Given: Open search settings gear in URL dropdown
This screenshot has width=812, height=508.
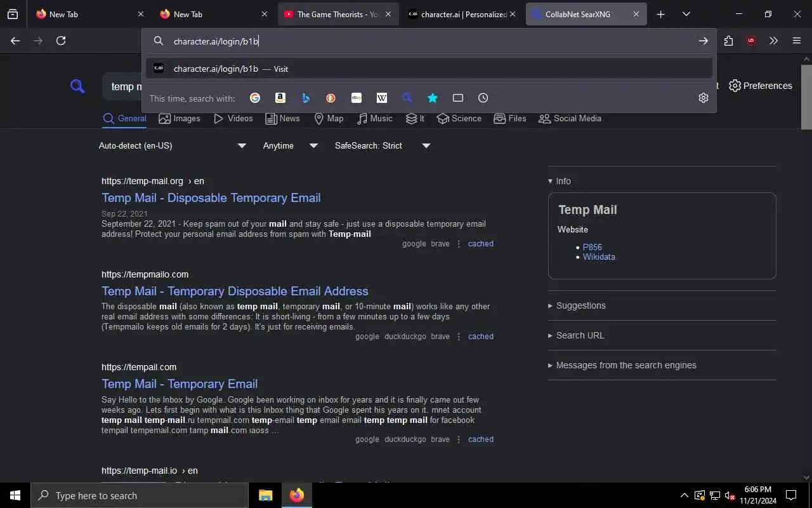Looking at the screenshot, I should 704,98.
